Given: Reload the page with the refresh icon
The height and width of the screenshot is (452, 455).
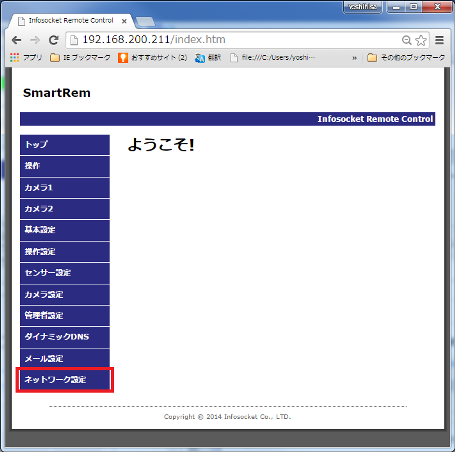Looking at the screenshot, I should pos(54,40).
